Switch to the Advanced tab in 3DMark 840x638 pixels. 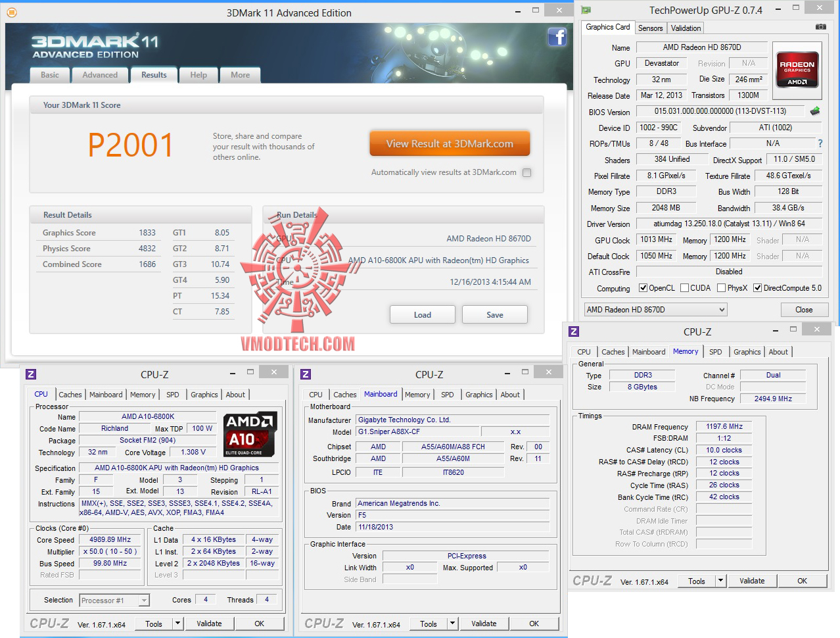[x=100, y=75]
